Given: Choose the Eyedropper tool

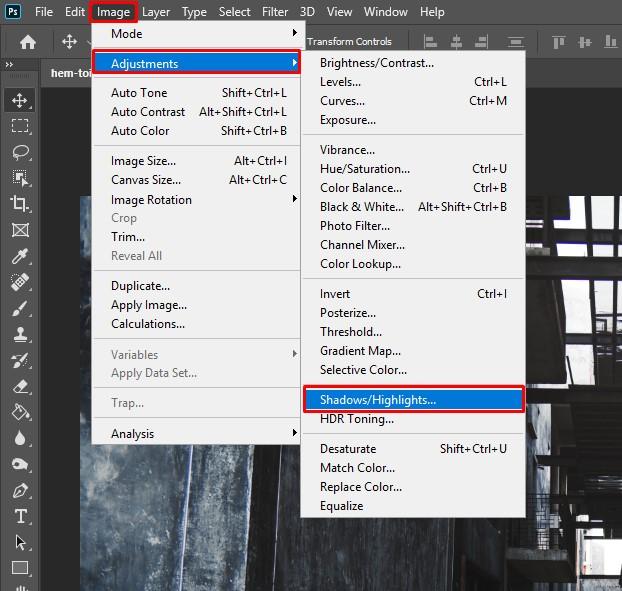Looking at the screenshot, I should (20, 256).
